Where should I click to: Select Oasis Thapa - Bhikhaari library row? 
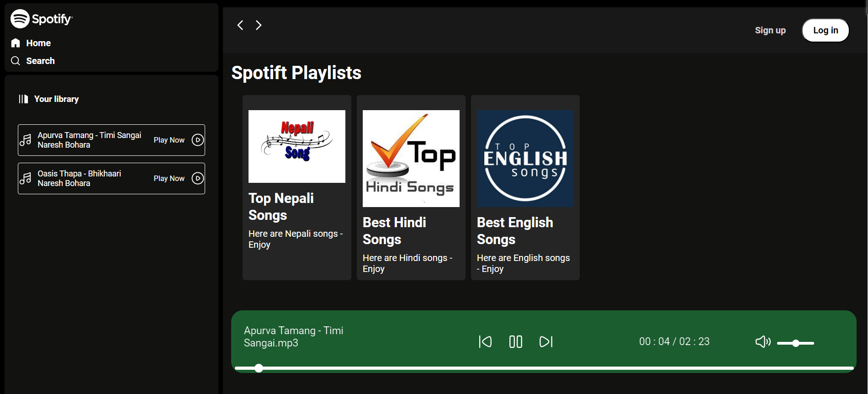tap(111, 178)
